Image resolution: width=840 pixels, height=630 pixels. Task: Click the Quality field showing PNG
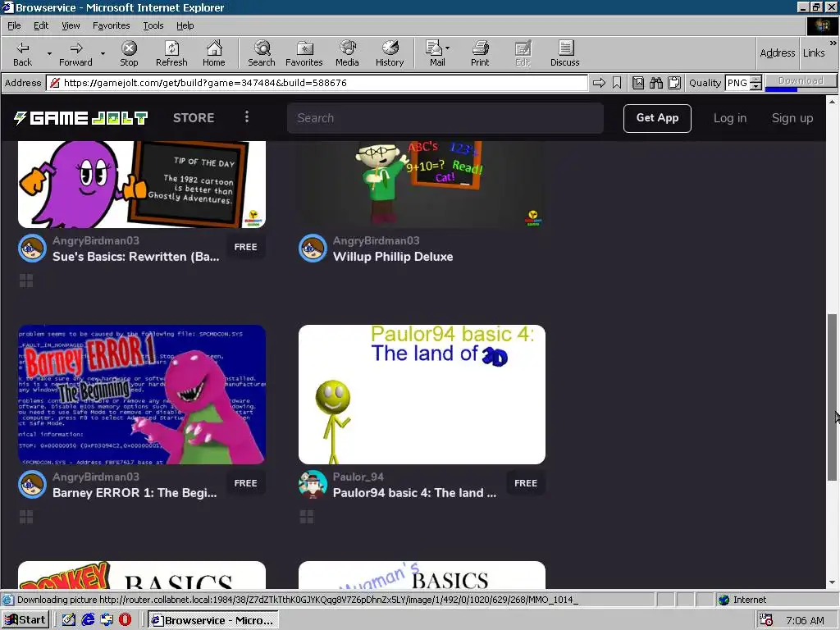point(737,83)
